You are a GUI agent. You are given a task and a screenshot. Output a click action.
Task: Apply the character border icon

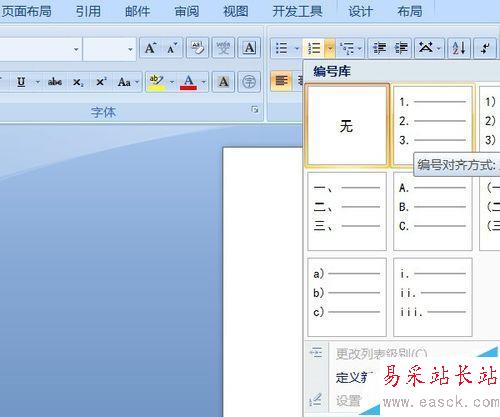pos(249,48)
